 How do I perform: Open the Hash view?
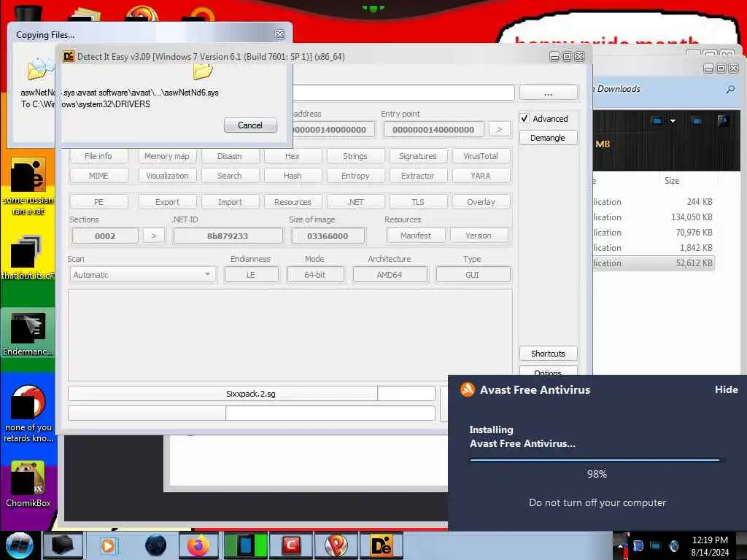[293, 176]
